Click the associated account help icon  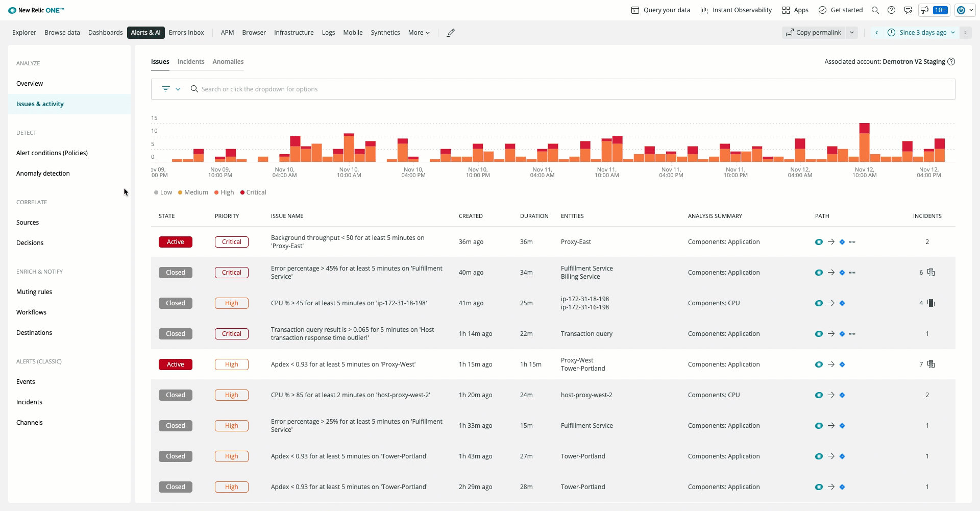point(951,62)
